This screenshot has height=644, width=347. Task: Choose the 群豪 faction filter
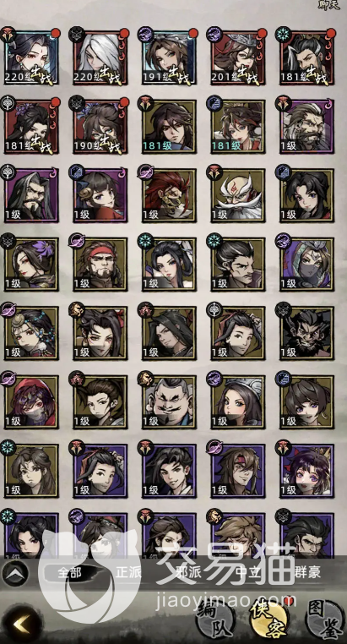pyautogui.click(x=307, y=571)
